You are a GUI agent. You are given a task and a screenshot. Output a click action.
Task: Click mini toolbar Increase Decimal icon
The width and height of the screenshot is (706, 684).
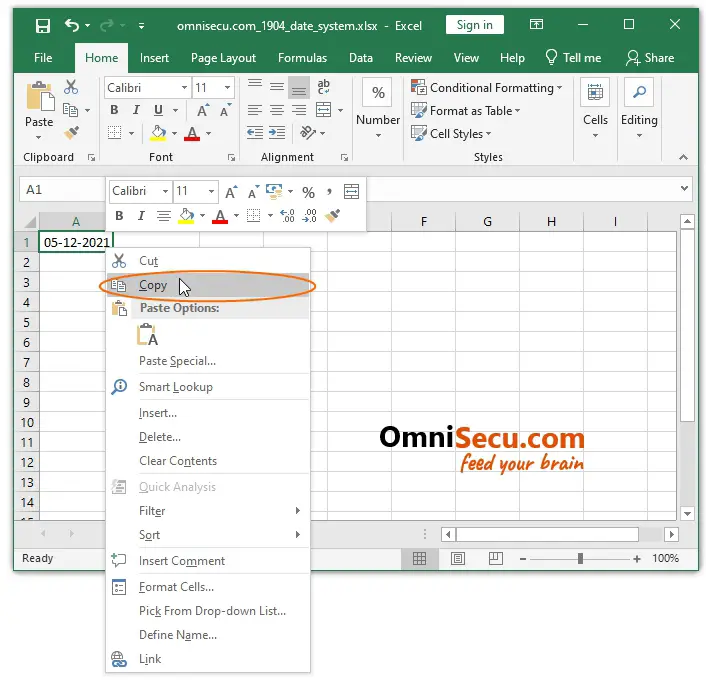click(x=287, y=216)
